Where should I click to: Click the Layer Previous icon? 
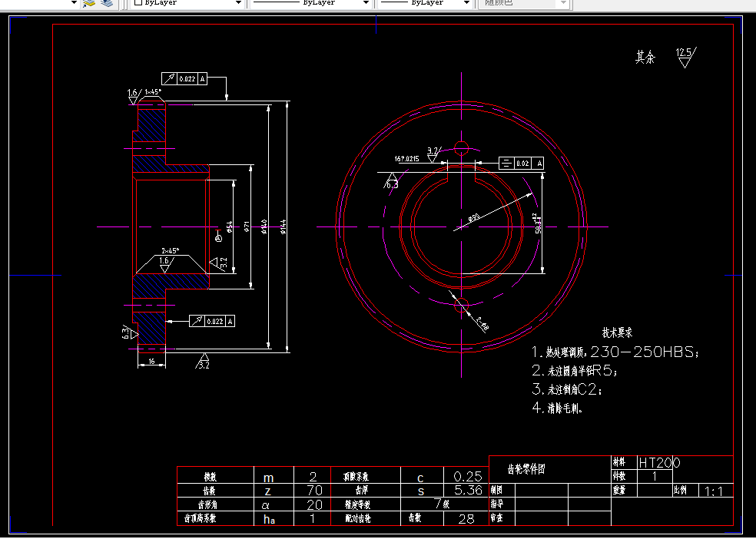coord(107,3)
